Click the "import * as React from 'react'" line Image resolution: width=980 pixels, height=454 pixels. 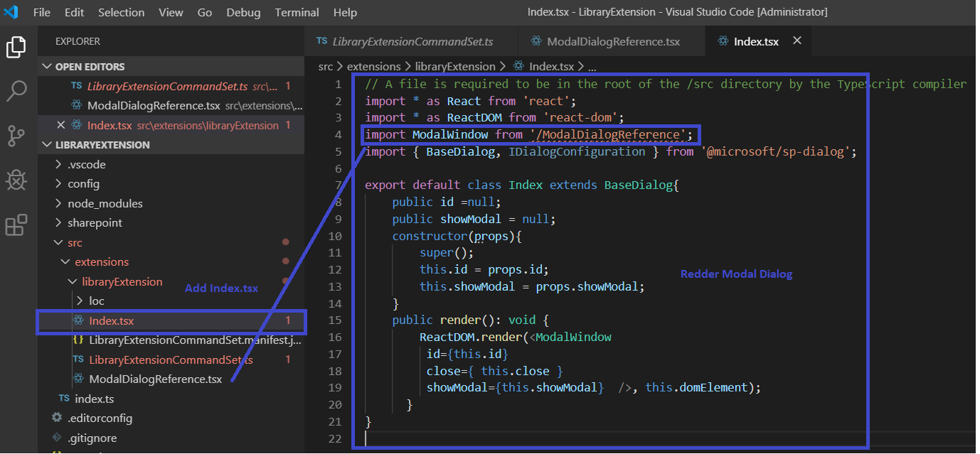[471, 101]
